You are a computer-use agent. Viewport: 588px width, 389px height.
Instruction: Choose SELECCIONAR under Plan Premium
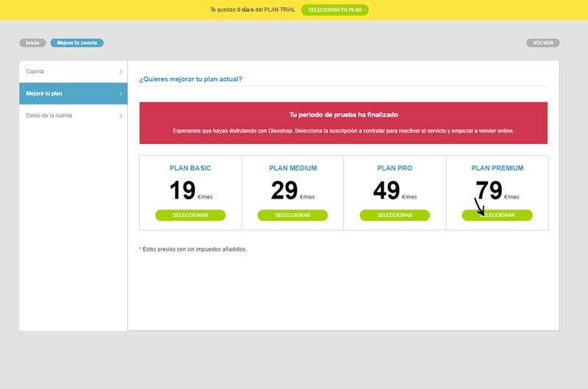(498, 215)
